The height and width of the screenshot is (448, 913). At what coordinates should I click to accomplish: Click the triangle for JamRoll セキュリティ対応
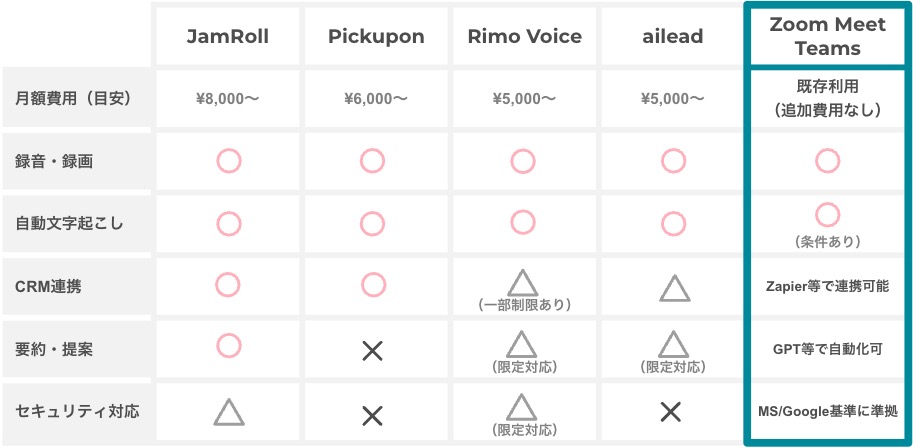coord(228,411)
